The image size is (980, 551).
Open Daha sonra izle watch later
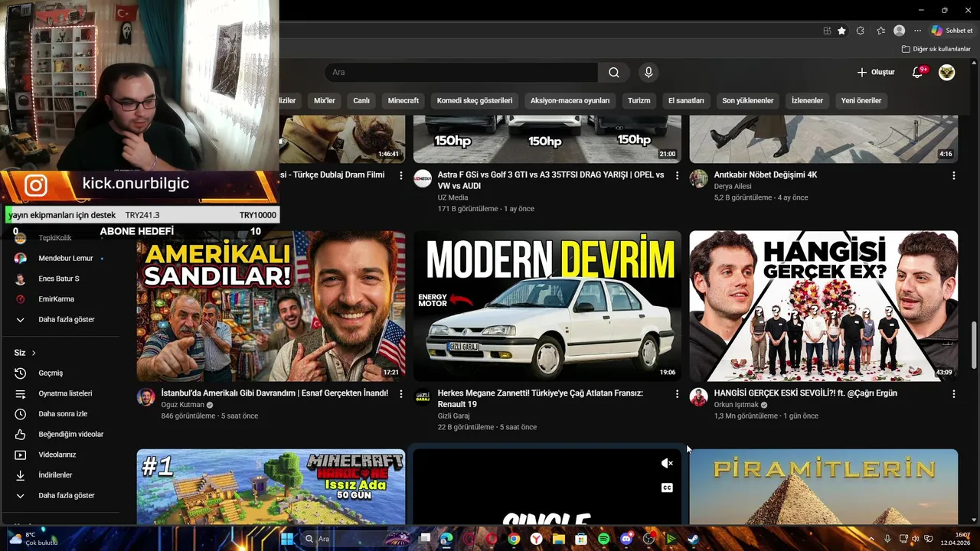(x=61, y=414)
